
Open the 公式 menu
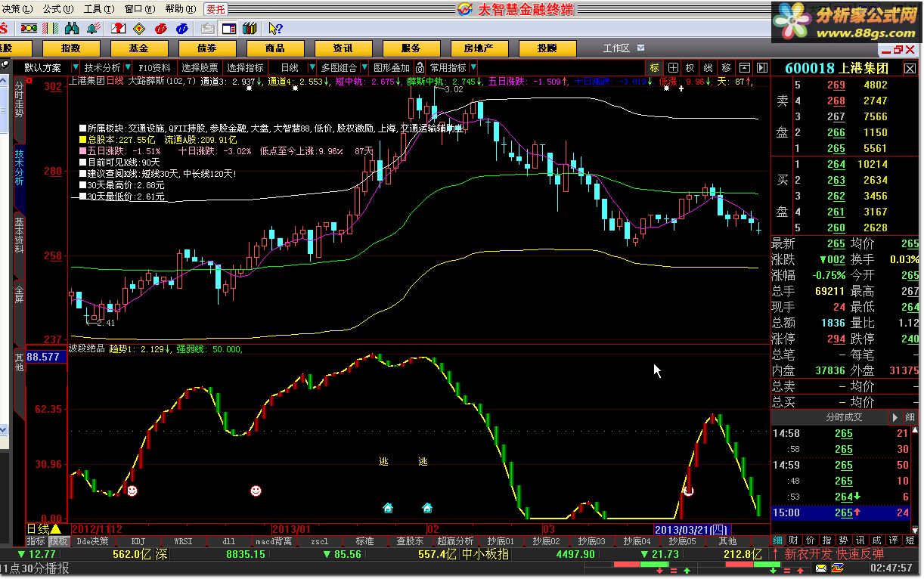coord(57,9)
